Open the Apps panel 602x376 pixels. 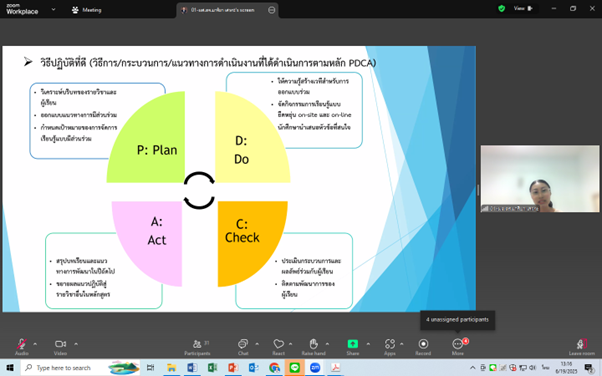pyautogui.click(x=390, y=346)
